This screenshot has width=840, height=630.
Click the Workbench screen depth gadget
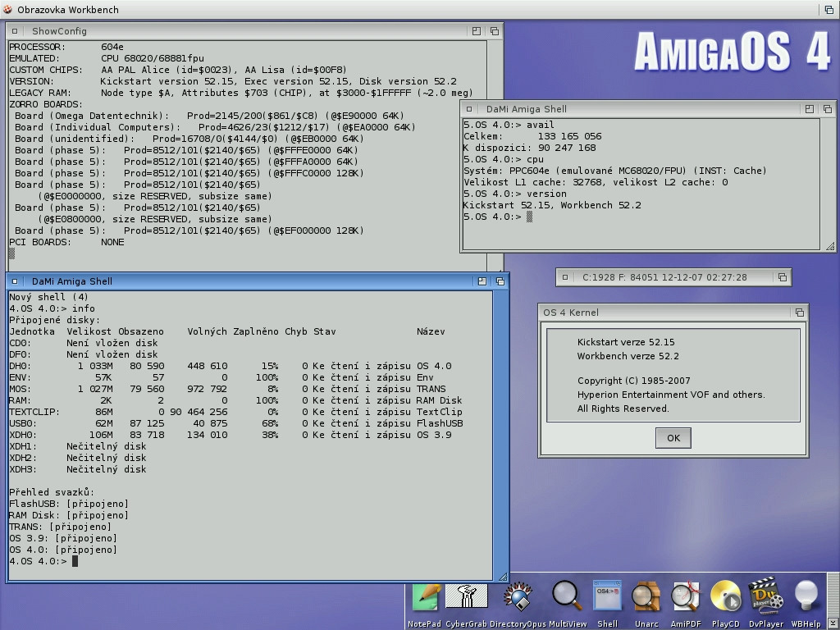point(829,10)
